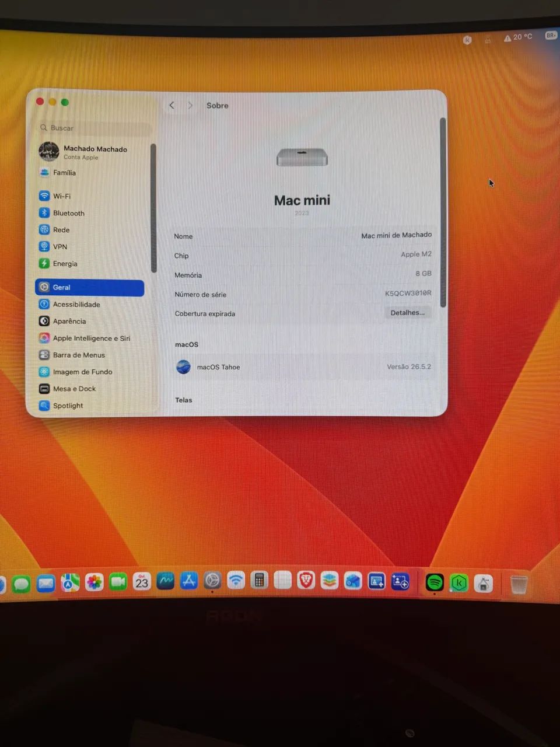Open the Wi-Fi app icon in Dock
Screen dimensions: 560x747
click(x=236, y=580)
